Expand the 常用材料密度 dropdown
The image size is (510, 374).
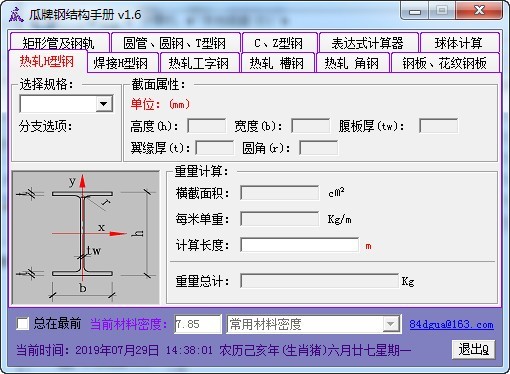pyautogui.click(x=391, y=324)
